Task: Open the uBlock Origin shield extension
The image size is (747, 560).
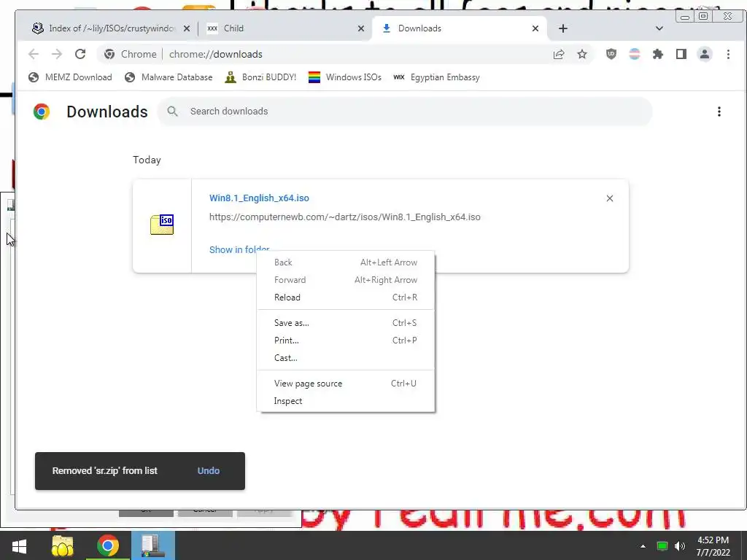Action: [x=611, y=54]
